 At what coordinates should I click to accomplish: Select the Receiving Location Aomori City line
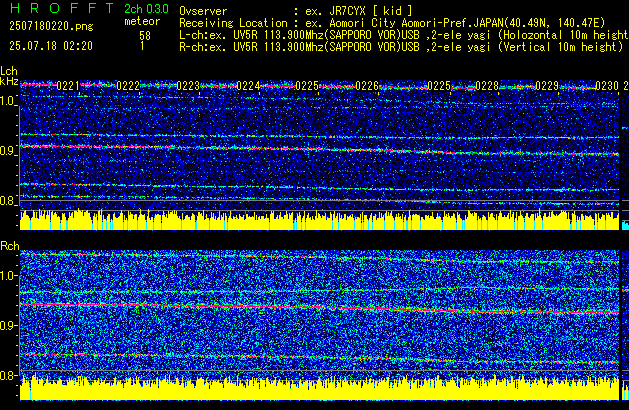pos(392,23)
